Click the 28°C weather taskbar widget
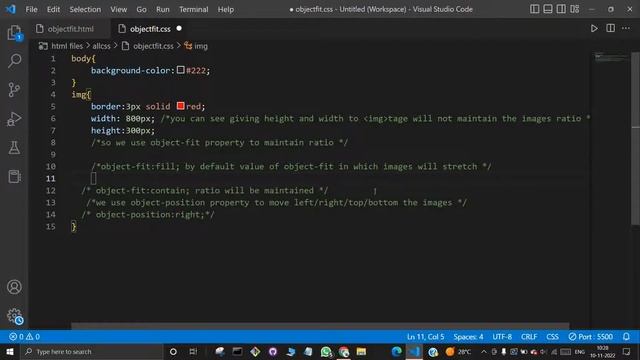 click(459, 351)
